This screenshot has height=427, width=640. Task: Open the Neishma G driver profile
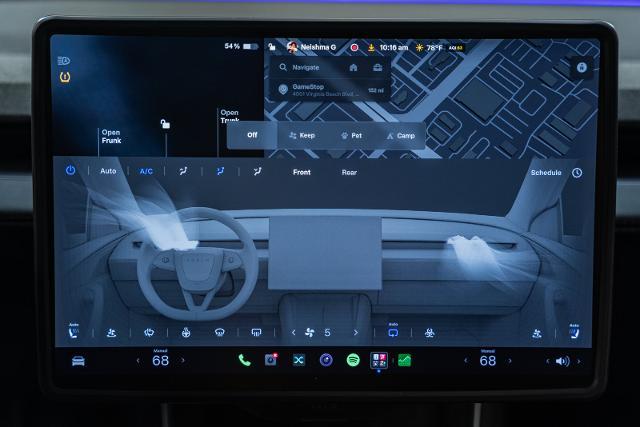point(312,47)
